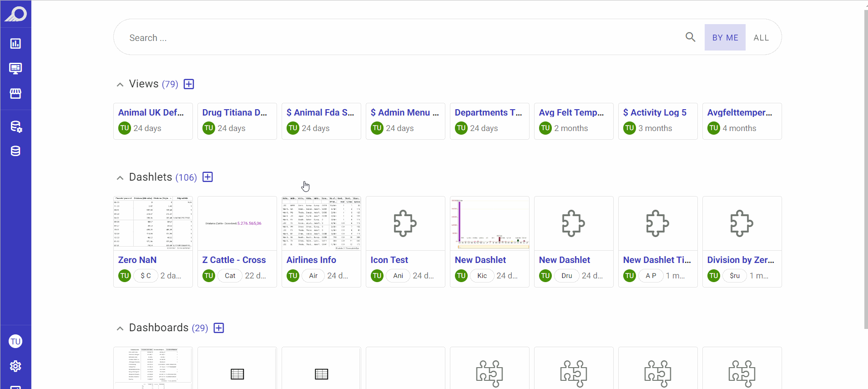This screenshot has width=868, height=389.
Task: Open the presentation monitor icon in sidebar
Action: tap(15, 69)
